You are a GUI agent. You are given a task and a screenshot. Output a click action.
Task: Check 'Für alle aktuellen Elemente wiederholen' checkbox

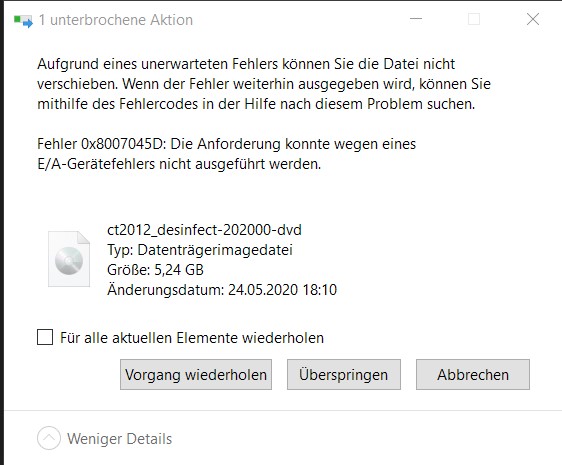[x=45, y=337]
